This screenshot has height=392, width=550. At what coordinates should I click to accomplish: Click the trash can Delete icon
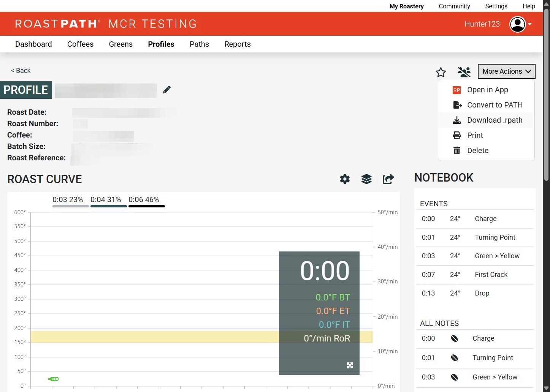tap(457, 150)
